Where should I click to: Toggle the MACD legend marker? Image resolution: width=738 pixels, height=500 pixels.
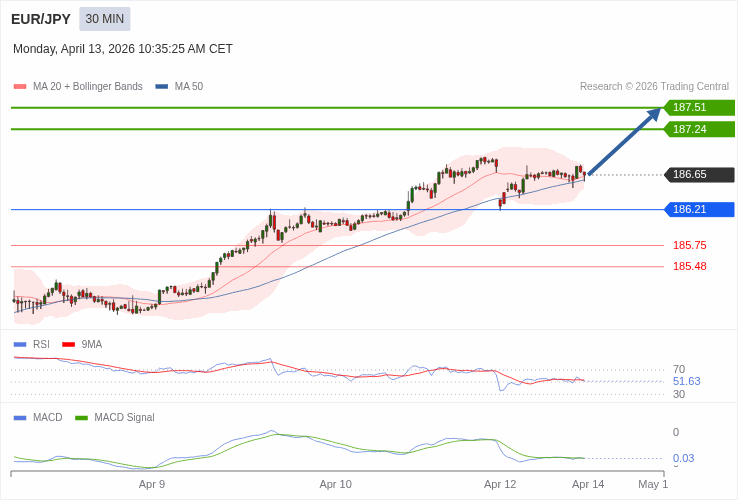(20, 417)
